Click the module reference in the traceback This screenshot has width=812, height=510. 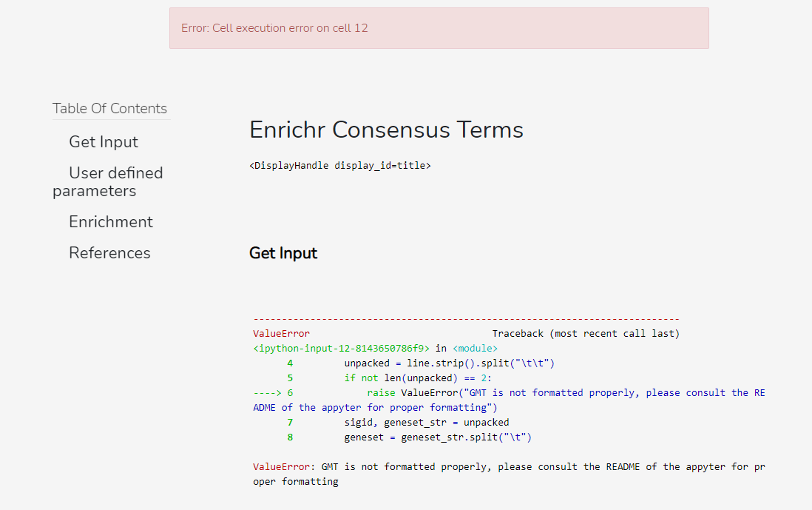476,348
